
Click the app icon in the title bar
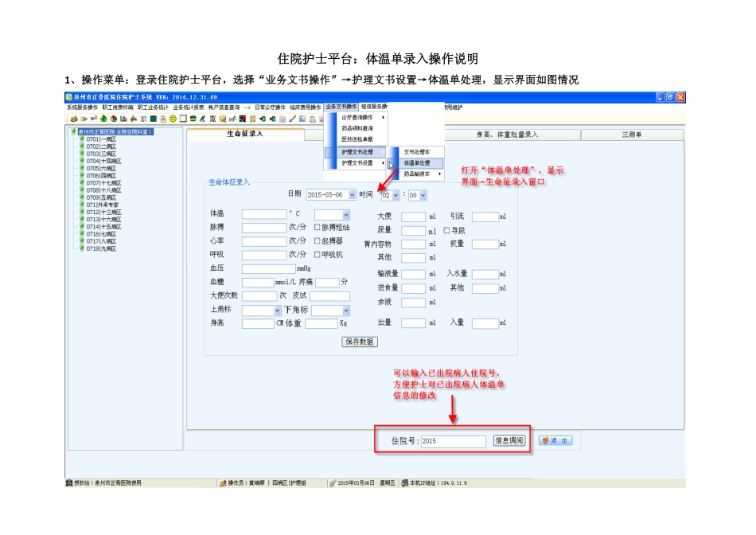click(x=69, y=97)
